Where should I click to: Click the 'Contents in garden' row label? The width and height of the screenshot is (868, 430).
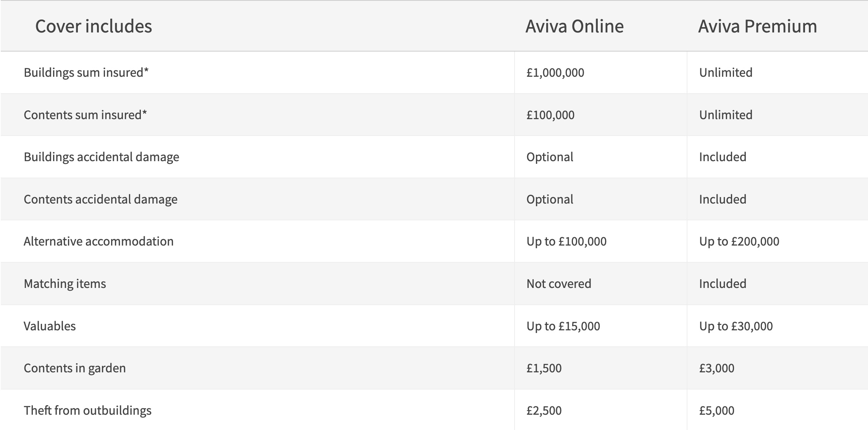click(75, 368)
